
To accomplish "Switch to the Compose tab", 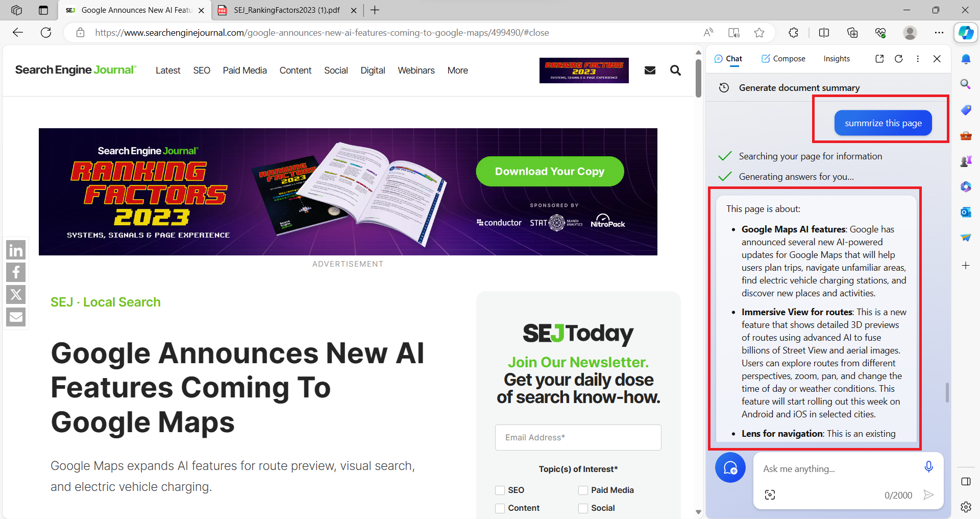I will (783, 59).
